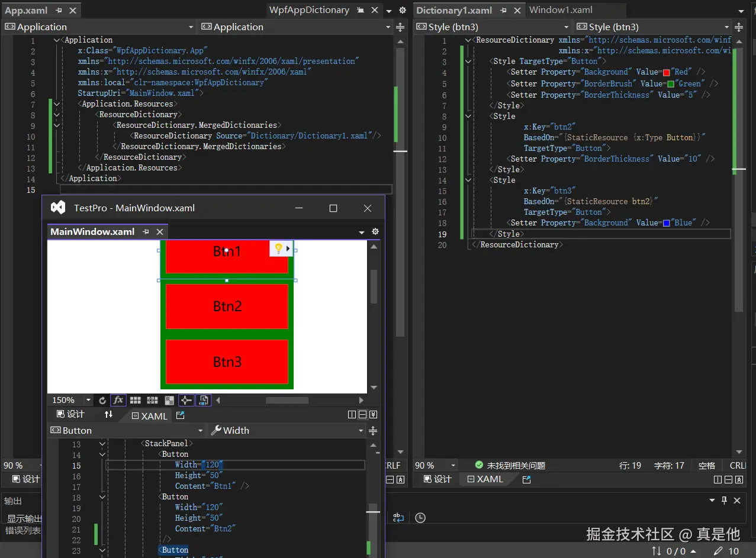Screen dimensions: 756x558
Task: Collapse the pane in MainWindow split bar
Action: click(x=373, y=415)
